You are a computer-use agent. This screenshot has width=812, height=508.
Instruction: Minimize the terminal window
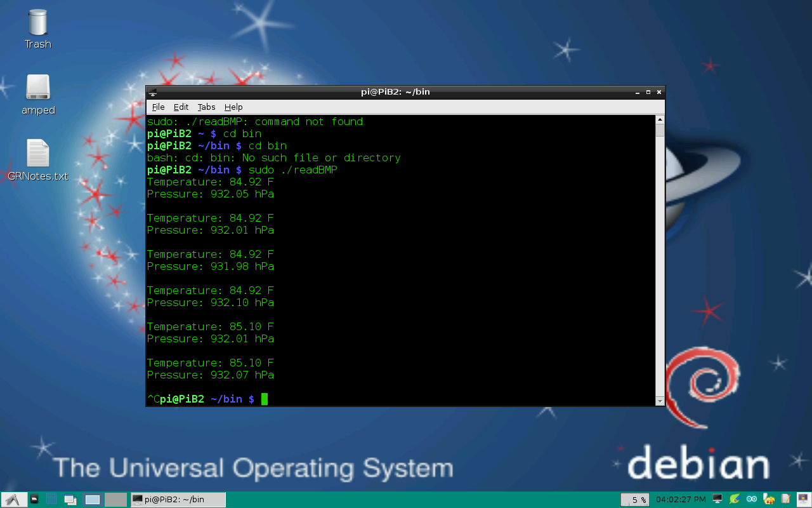tap(638, 92)
